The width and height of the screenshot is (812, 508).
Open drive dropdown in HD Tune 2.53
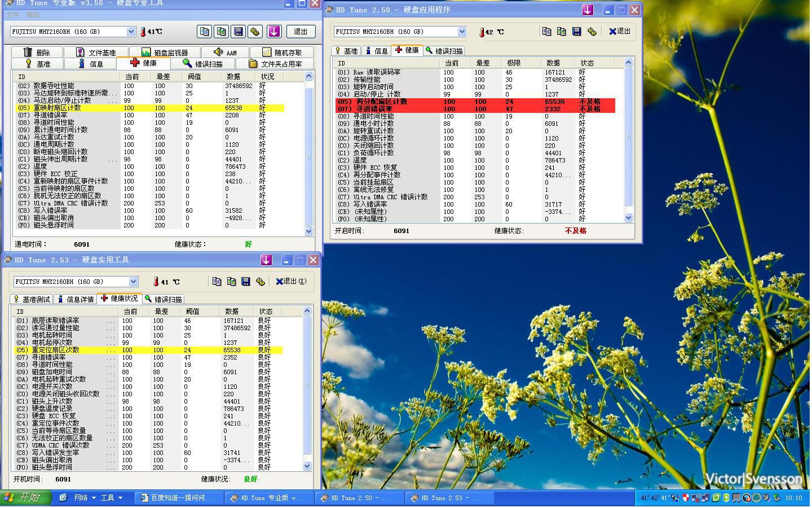tap(134, 281)
